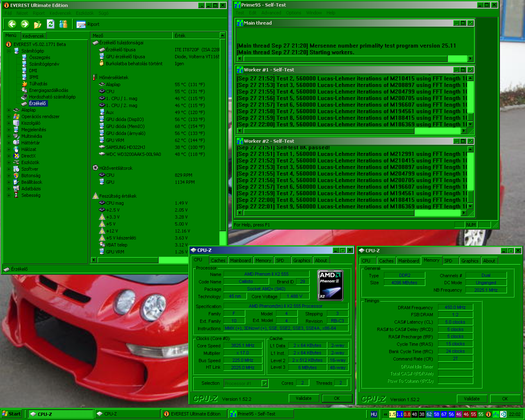Viewport: 525px width, 420px height.
Task: Click the Start button
Action: tap(11, 414)
